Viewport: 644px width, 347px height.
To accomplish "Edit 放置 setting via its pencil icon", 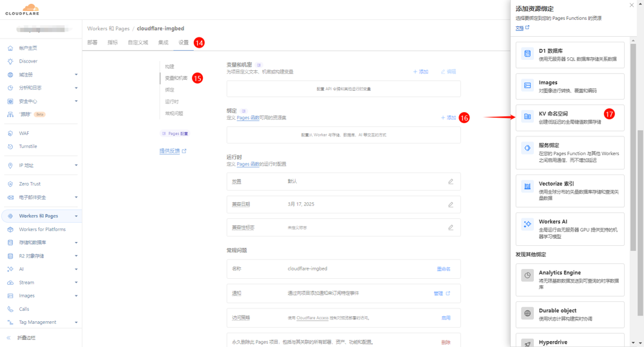I will pos(450,182).
